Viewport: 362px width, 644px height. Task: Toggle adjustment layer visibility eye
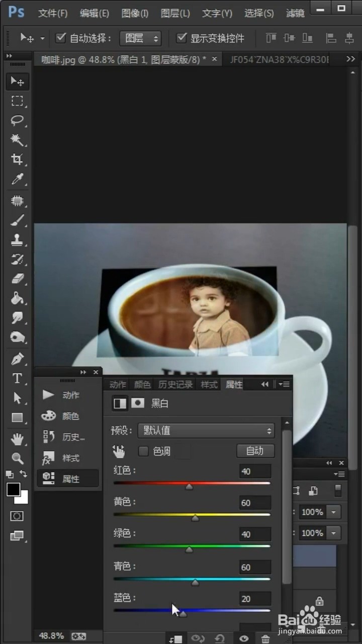(x=244, y=639)
